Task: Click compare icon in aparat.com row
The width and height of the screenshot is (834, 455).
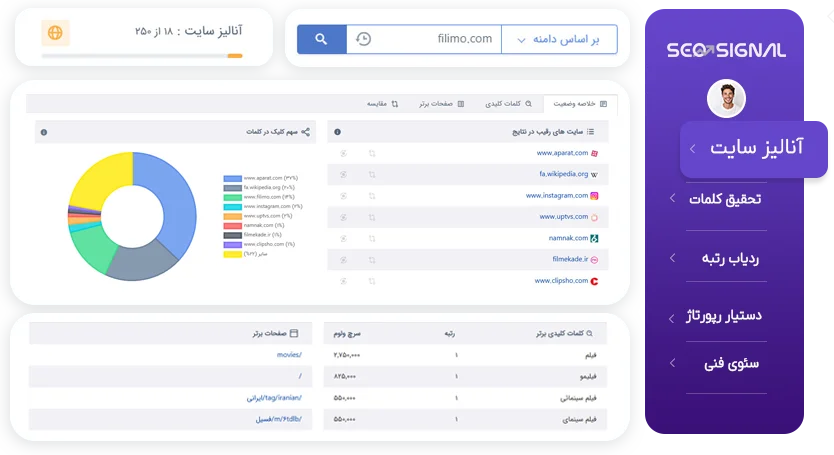Action: pos(372,153)
